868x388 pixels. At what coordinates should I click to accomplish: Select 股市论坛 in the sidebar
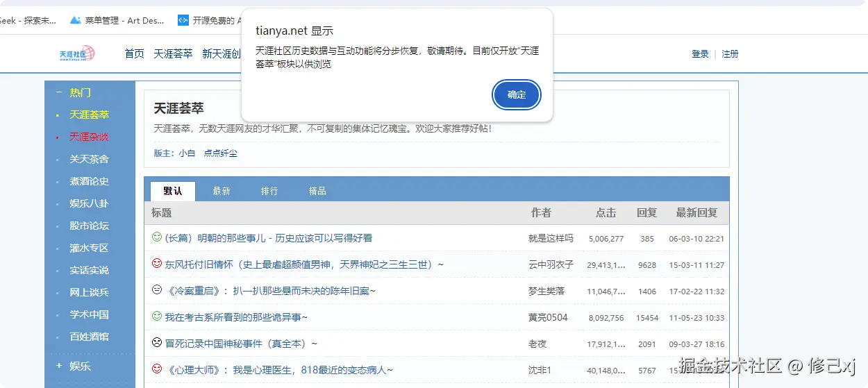(x=89, y=226)
